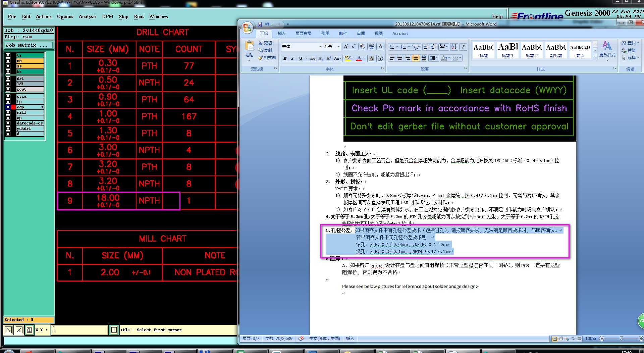This screenshot has width=644, height=353.
Task: Toggle the map layer checkbox
Action: pos(8,107)
